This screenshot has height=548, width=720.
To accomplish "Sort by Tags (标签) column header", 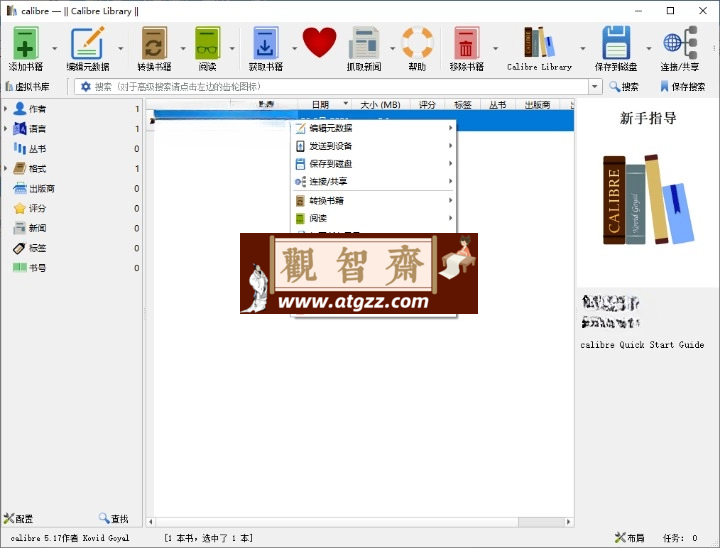I will tap(462, 105).
